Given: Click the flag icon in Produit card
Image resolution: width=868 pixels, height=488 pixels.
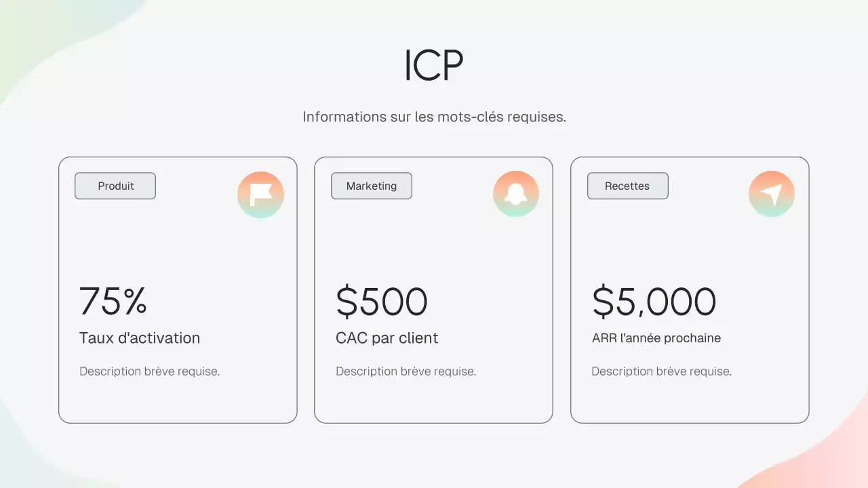Looking at the screenshot, I should (260, 195).
